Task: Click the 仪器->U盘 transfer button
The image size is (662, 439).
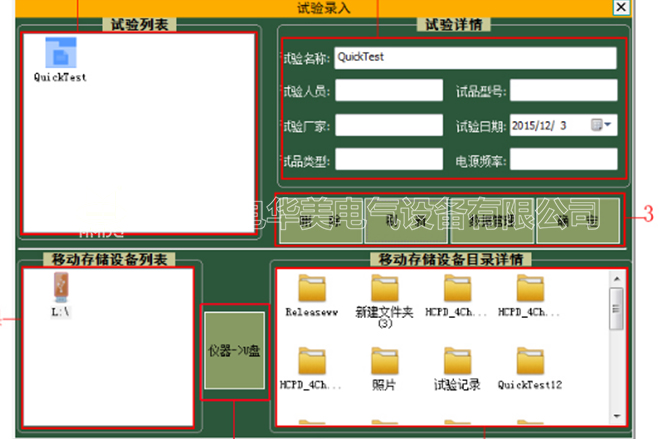Action: [x=235, y=351]
